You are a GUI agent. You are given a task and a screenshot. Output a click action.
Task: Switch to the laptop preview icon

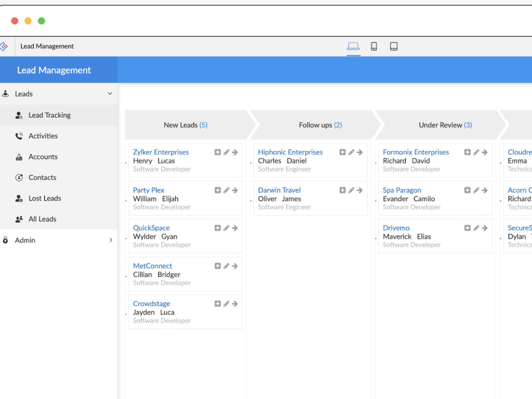[x=353, y=46]
